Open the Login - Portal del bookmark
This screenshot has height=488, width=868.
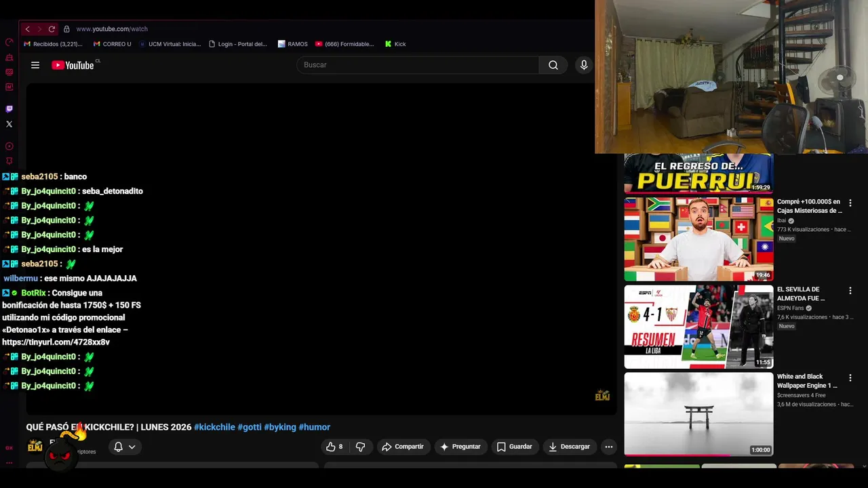[x=238, y=44]
